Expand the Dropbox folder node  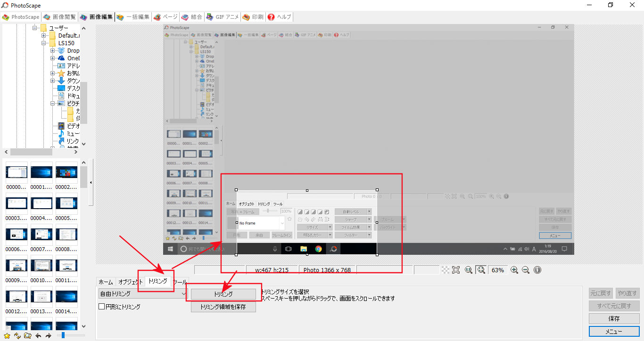(x=53, y=50)
